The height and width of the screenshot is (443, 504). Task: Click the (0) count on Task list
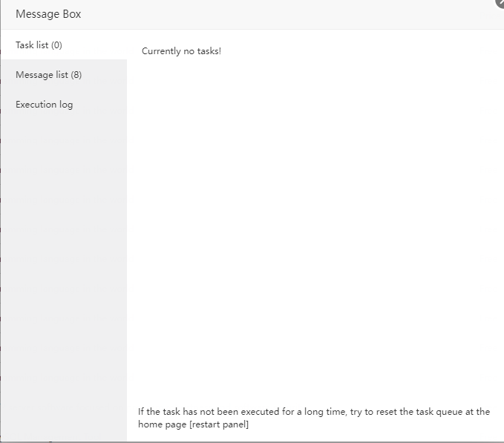[56, 45]
